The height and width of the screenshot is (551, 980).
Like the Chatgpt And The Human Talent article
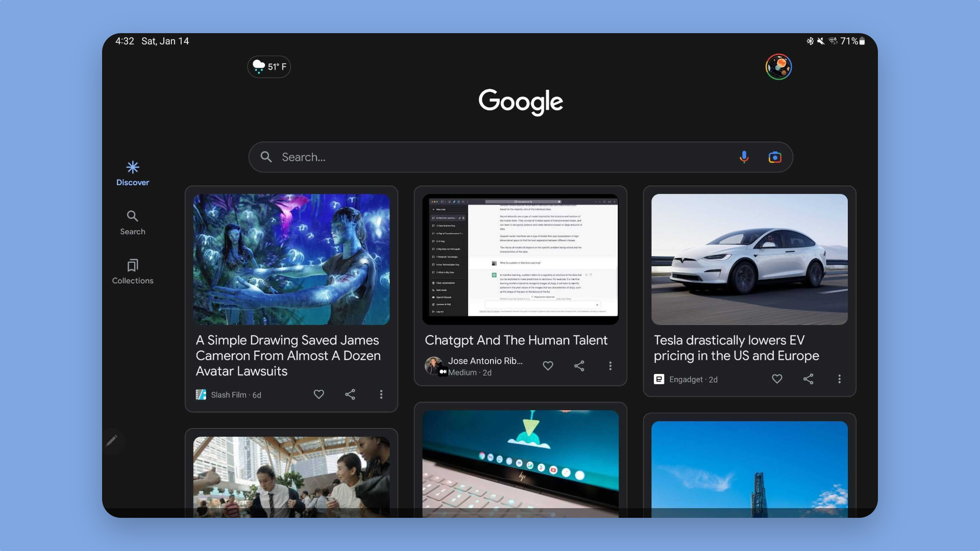pyautogui.click(x=548, y=366)
